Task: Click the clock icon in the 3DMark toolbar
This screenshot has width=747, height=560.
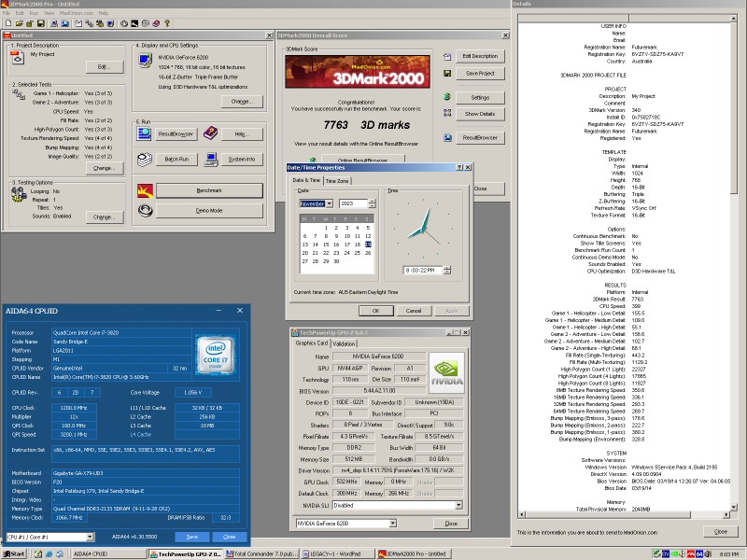Action: [124, 22]
